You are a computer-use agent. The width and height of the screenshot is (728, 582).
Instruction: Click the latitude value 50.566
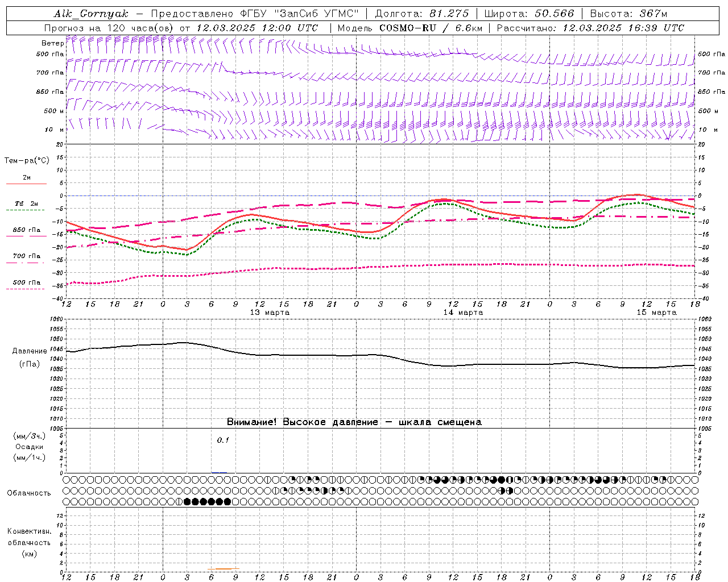[x=555, y=14]
